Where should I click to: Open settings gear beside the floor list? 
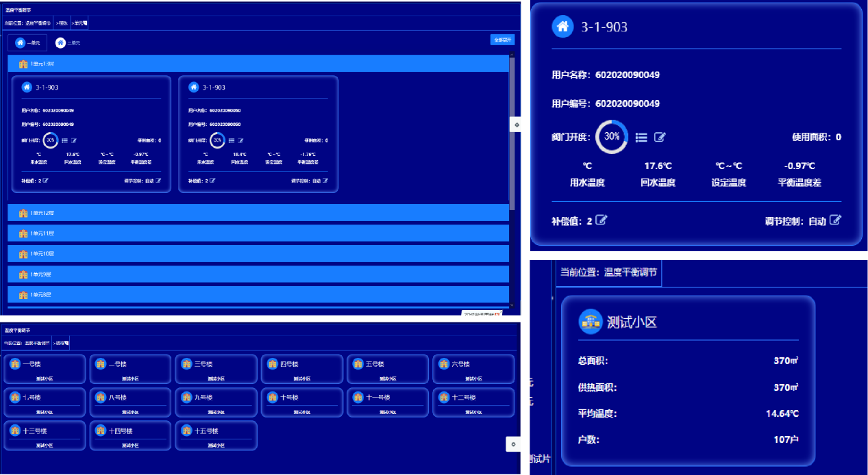click(517, 124)
